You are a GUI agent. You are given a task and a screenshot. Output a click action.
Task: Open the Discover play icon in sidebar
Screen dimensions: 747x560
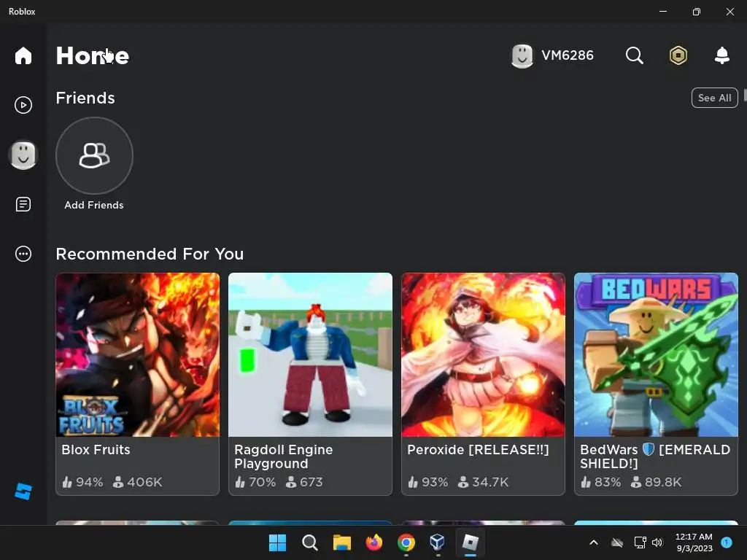(23, 105)
